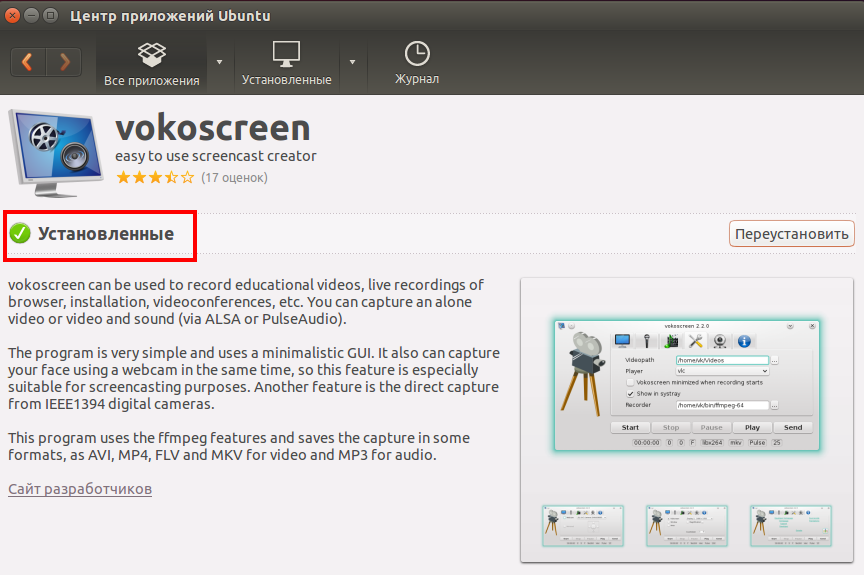This screenshot has width=864, height=575.
Task: Click the Переустановить button
Action: click(x=791, y=234)
